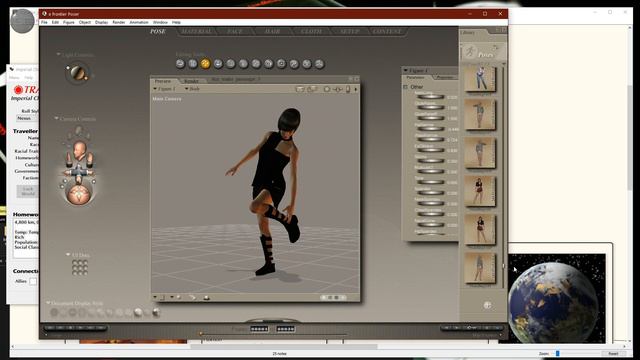
Task: Choose Smooth Shaded display style sphere
Action: tap(138, 313)
